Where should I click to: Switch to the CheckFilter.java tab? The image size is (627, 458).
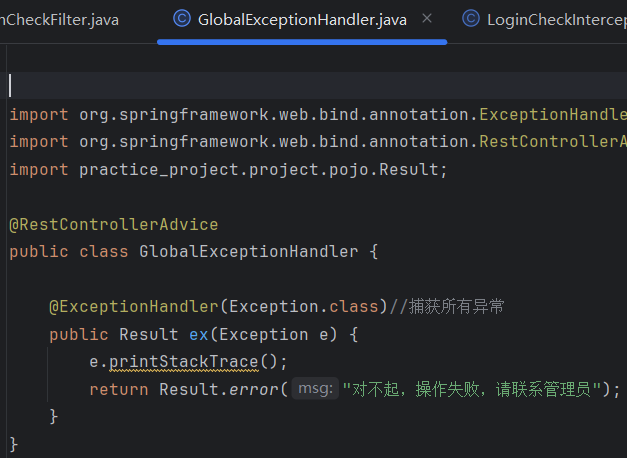pyautogui.click(x=60, y=19)
